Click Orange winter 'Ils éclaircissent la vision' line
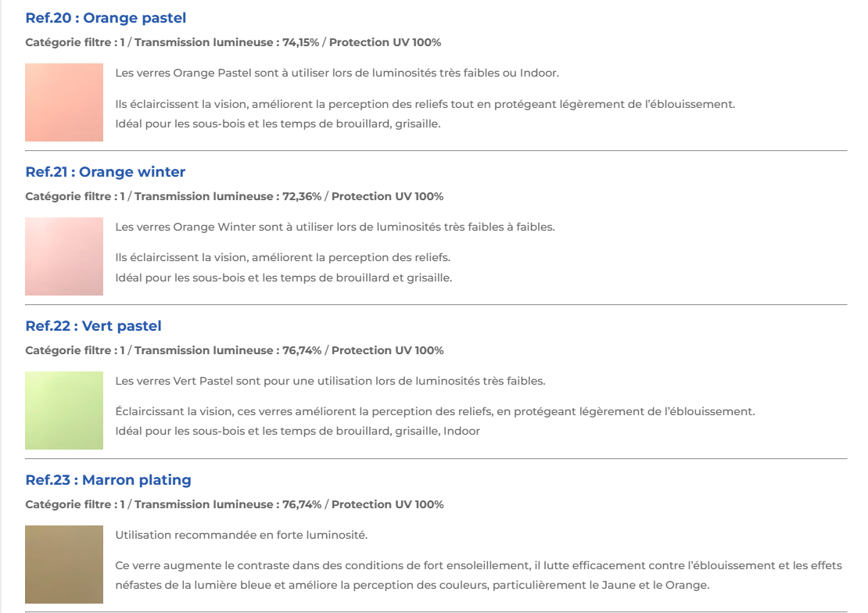The height and width of the screenshot is (613, 868). [x=282, y=257]
